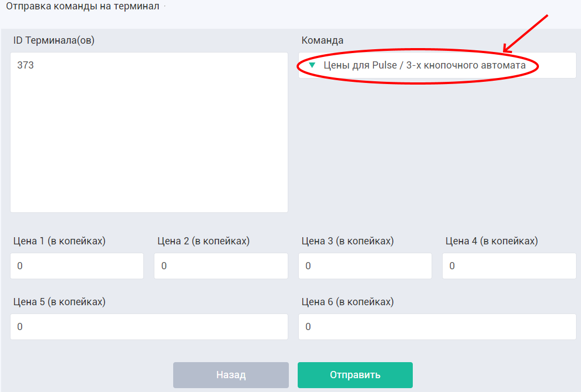
Task: Click the Цена 2 (в копейках) label text
Action: tap(204, 241)
